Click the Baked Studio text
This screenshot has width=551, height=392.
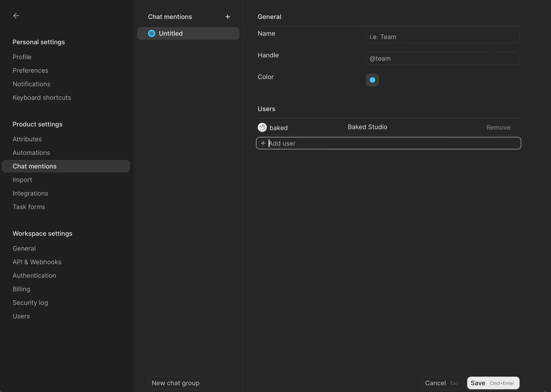pos(367,127)
